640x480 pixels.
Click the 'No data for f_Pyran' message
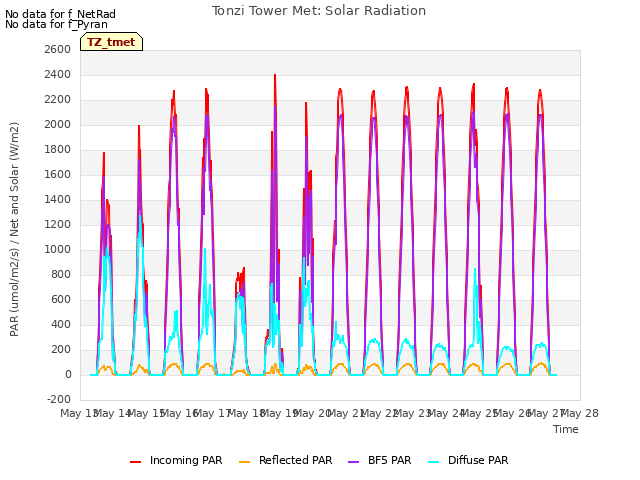[56, 24]
